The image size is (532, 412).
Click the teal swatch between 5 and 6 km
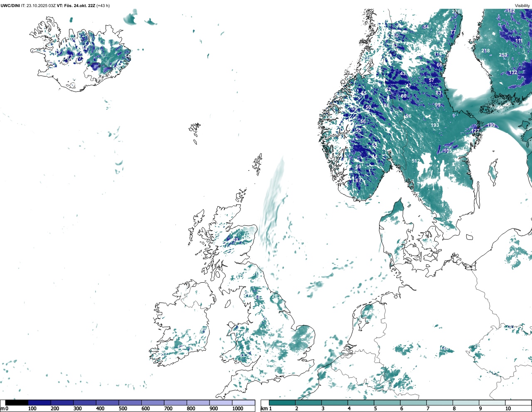point(387,402)
